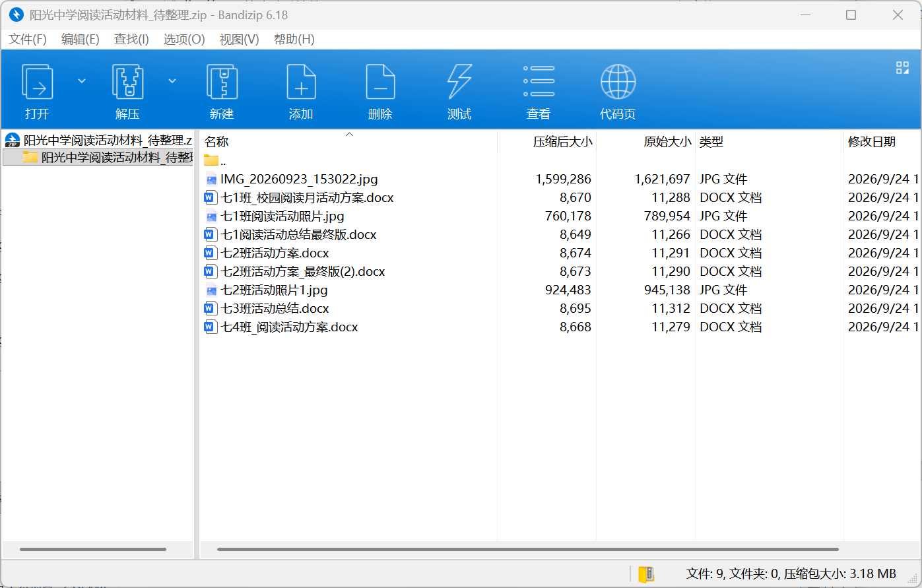Click the folder tree horizontal scrollbar
This screenshot has width=922, height=588.
click(93, 549)
